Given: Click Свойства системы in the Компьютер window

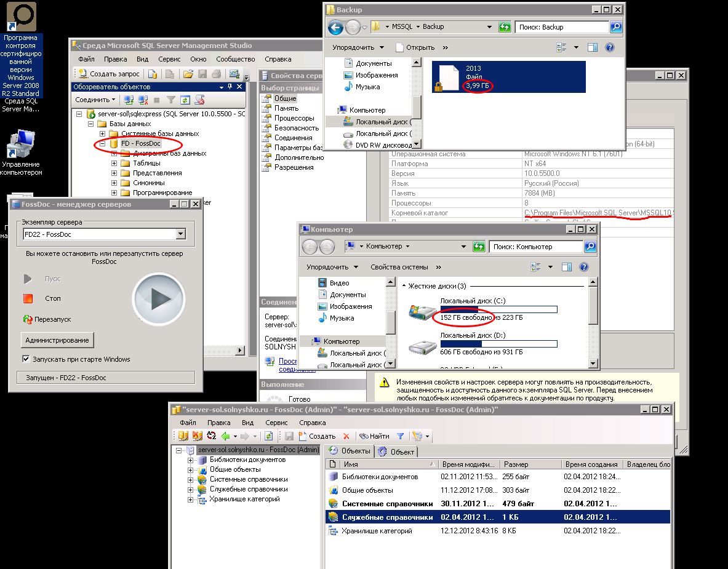Looking at the screenshot, I should coord(399,267).
